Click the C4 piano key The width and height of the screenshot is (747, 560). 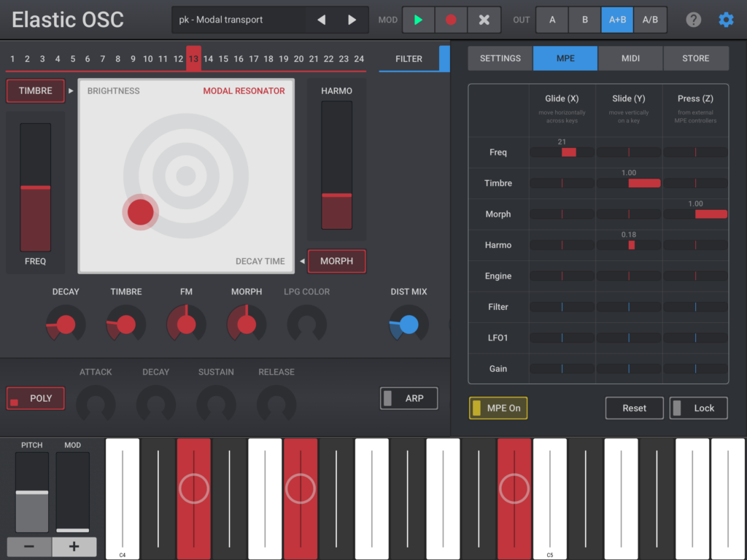[x=123, y=499]
